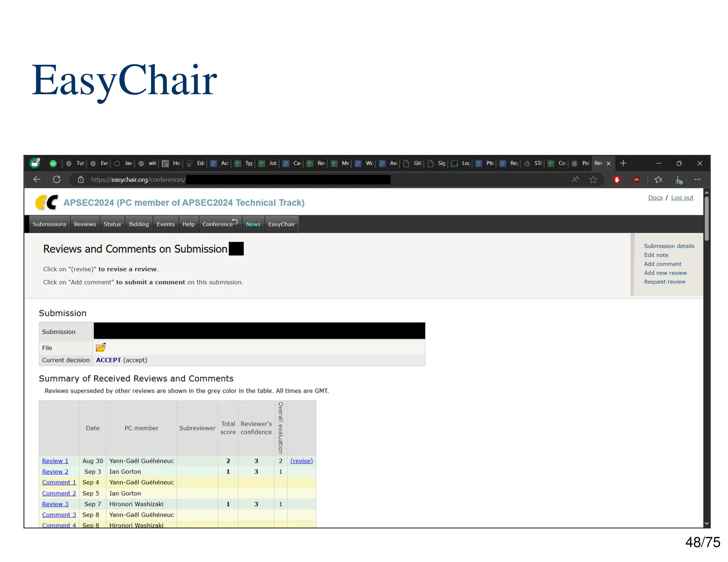Open the browser Favorites list icon
This screenshot has height=562, width=728.
(658, 179)
